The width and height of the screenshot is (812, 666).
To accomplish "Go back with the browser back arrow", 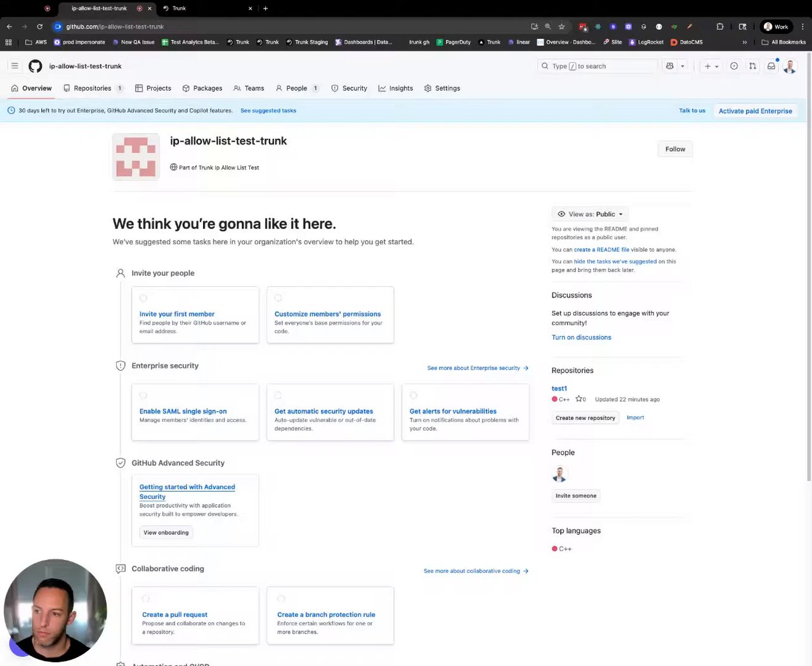I will tap(10, 27).
